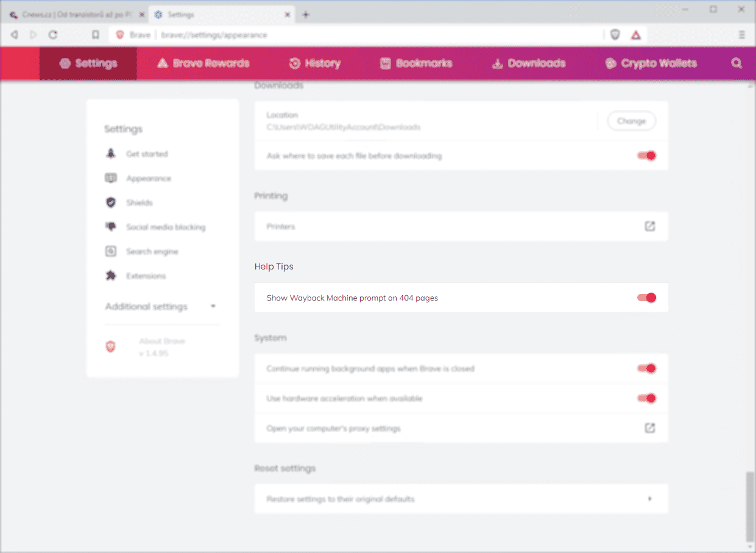Open computer's proxy settings external icon
The height and width of the screenshot is (553, 756).
click(x=650, y=428)
